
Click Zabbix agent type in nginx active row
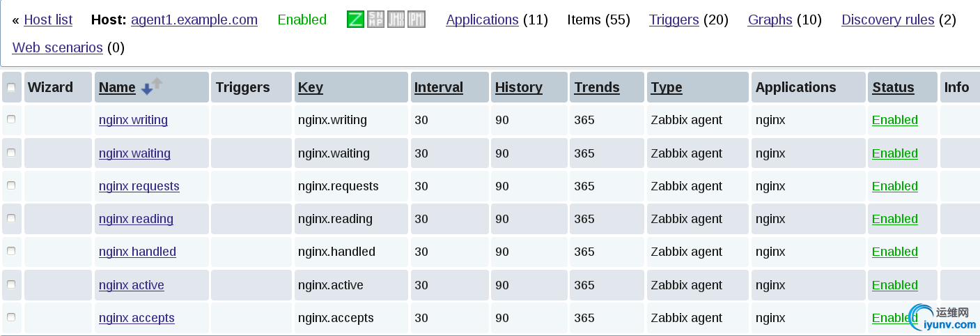coord(687,285)
